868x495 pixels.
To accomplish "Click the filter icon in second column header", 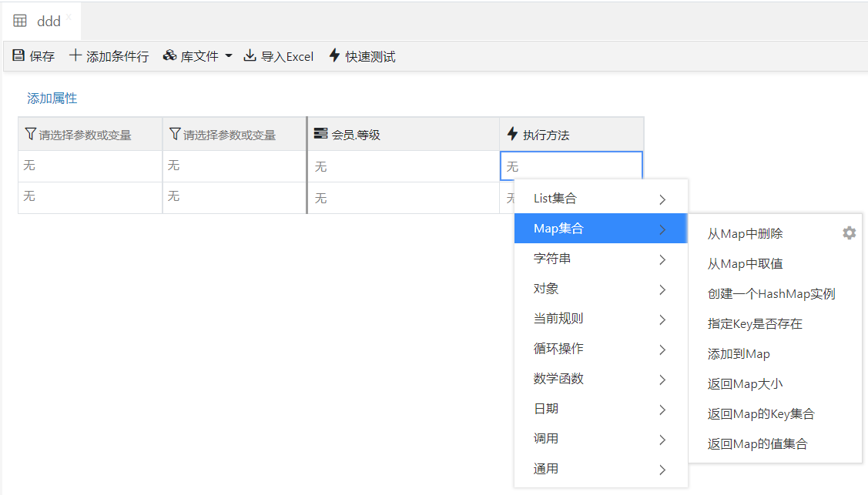I will [x=174, y=134].
